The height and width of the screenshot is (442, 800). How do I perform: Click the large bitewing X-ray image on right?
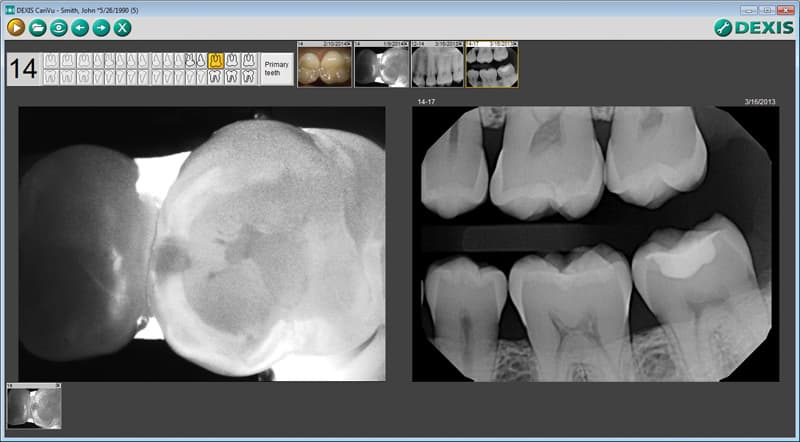(595, 243)
